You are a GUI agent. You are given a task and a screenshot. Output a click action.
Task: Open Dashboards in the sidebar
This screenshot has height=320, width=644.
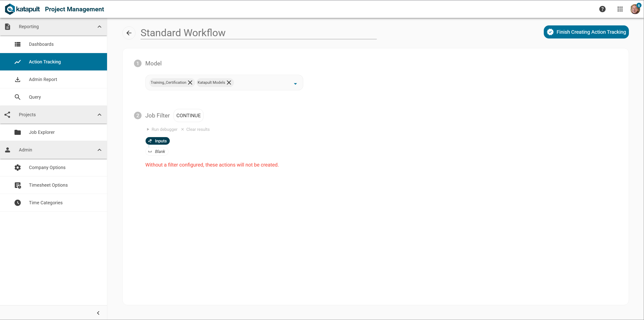tap(41, 44)
